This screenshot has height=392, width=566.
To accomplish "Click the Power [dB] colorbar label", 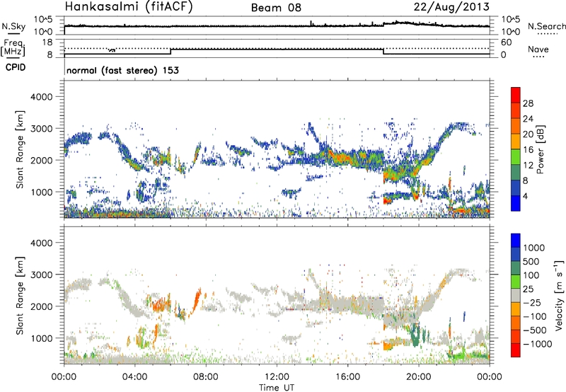I will tap(540, 149).
